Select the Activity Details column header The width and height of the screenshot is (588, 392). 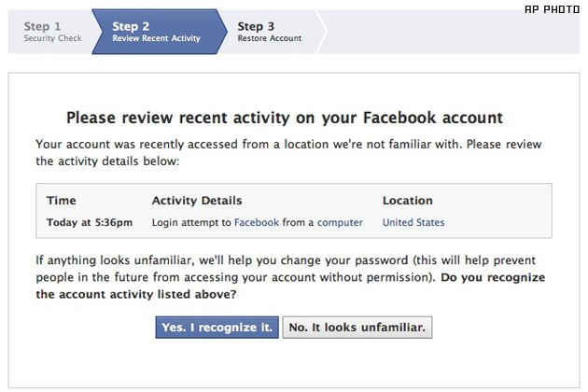coord(196,201)
